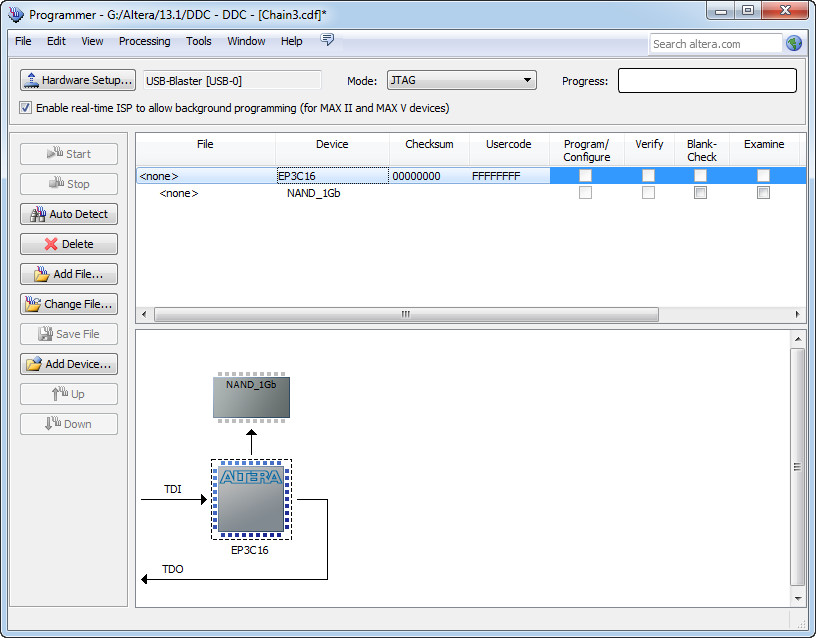This screenshot has height=638, width=816.
Task: Click the Program/Configure column header
Action: pyautogui.click(x=586, y=150)
